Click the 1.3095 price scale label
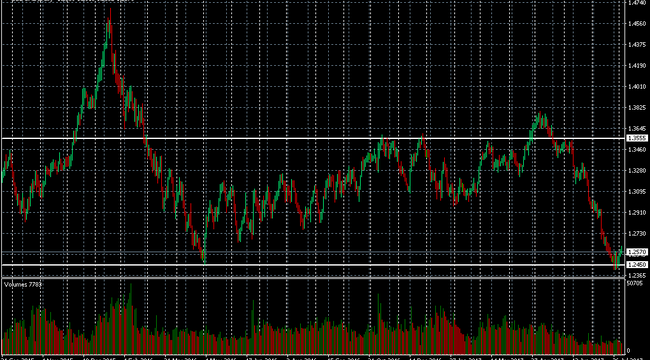Image resolution: width=650 pixels, height=360 pixels. (x=637, y=192)
